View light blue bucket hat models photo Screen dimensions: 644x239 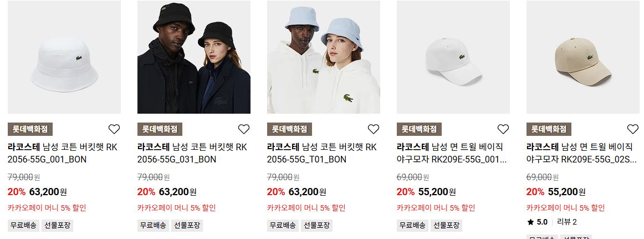coord(324,57)
